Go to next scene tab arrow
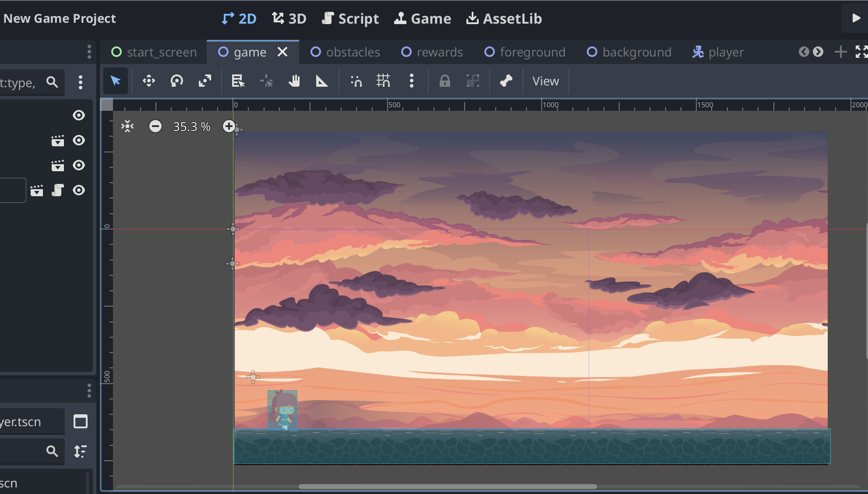868x494 pixels. click(818, 52)
